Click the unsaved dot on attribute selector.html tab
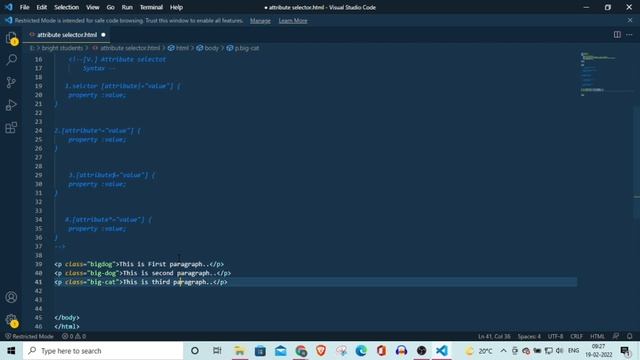 [103, 35]
